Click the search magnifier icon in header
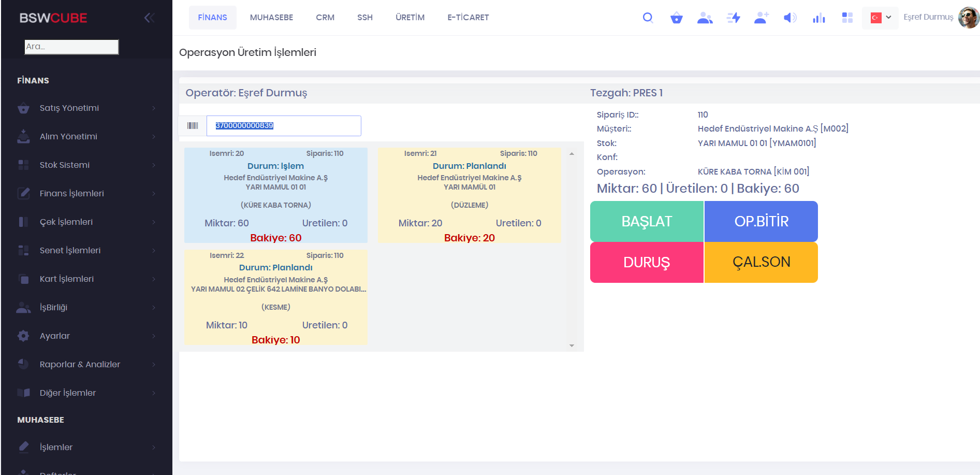The width and height of the screenshot is (980, 475). click(x=648, y=18)
